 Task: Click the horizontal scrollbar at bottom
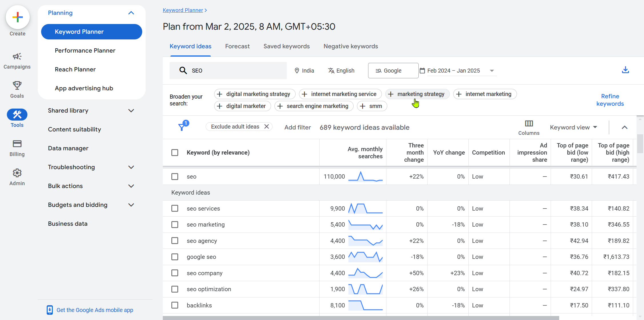[361, 318]
